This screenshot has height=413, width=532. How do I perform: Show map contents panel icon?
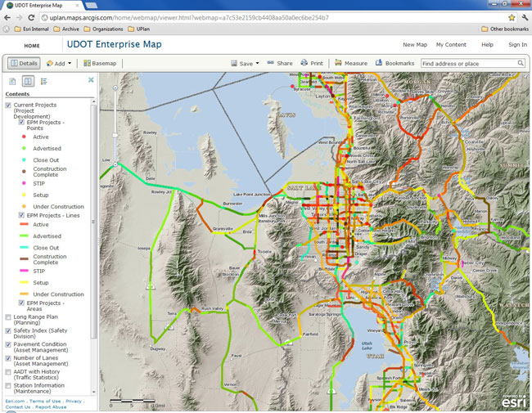pyautogui.click(x=28, y=82)
